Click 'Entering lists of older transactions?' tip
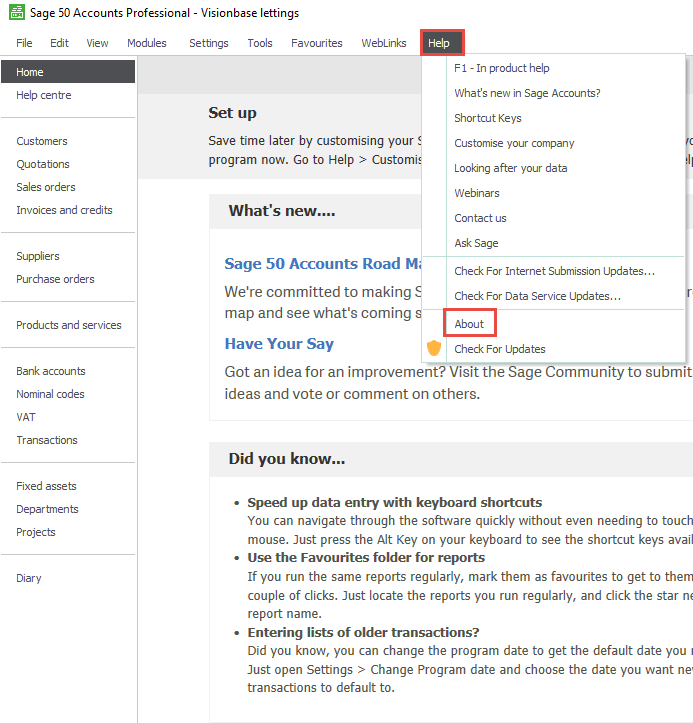 [363, 633]
